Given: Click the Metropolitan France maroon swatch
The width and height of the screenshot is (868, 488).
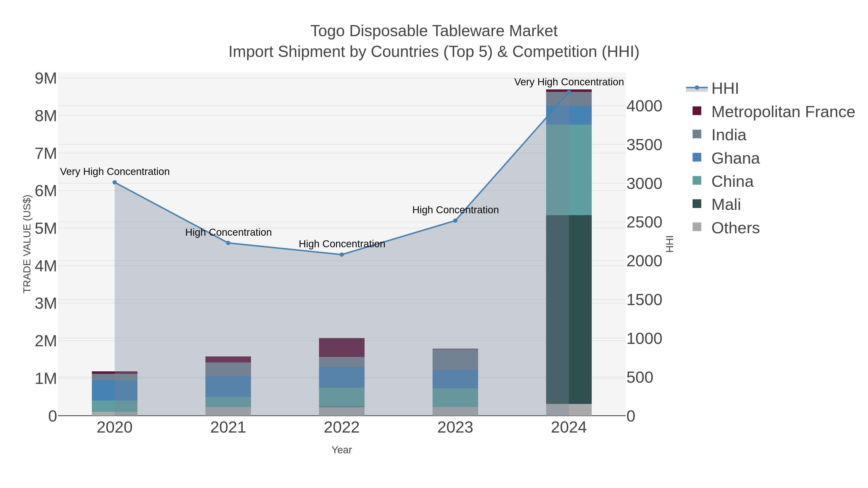Looking at the screenshot, I should point(697,111).
